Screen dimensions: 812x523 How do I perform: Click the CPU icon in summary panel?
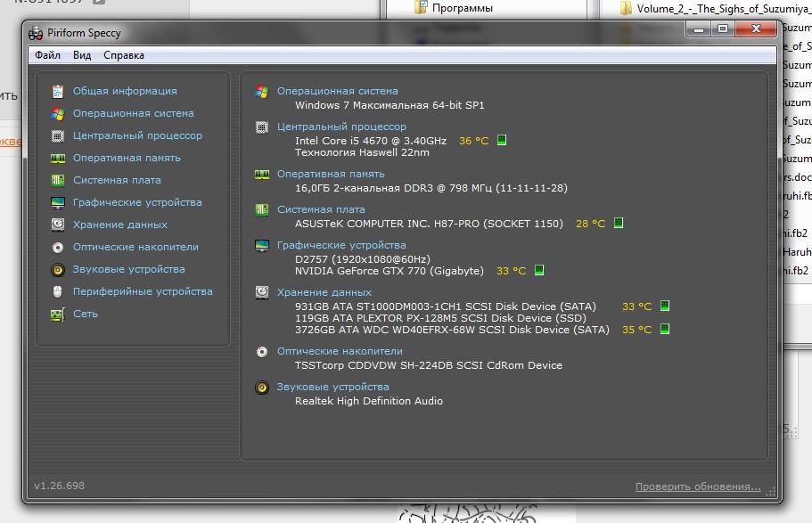click(262, 127)
